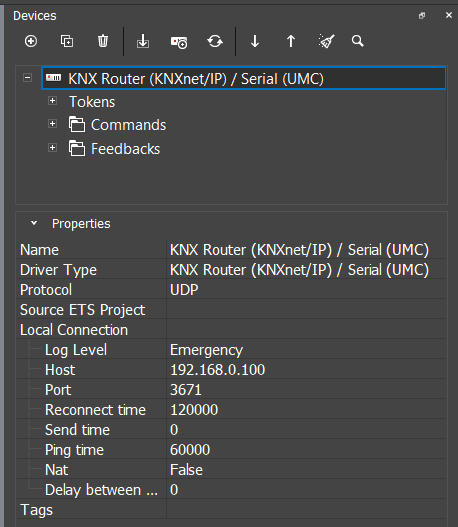
Task: Click the Delete trash icon
Action: [103, 41]
